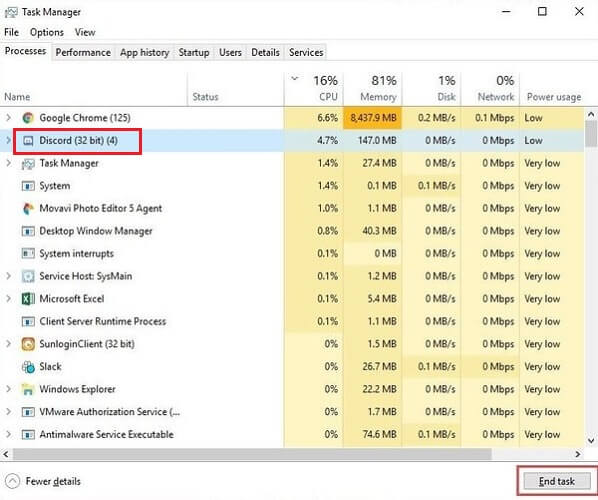Click Desktop Window Manager's 40.3 MB value
This screenshot has width=598, height=500.
point(379,231)
